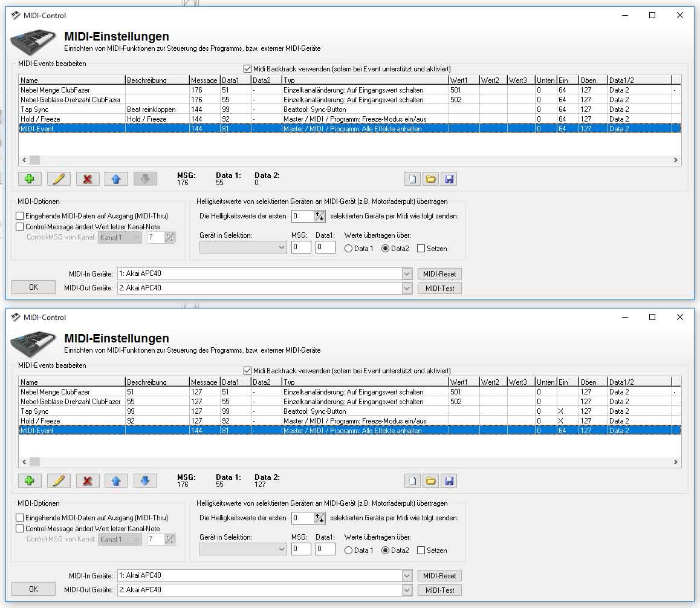
Task: Click MSG input field in lower window
Action: [301, 549]
